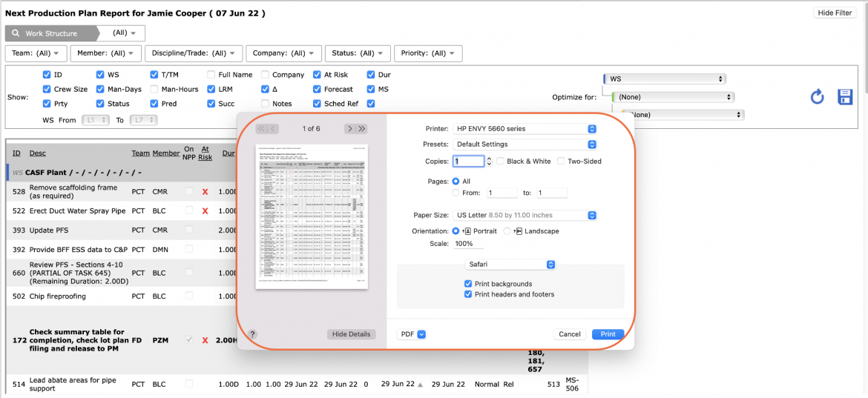
Task: Open the Printer selection dropdown
Action: pyautogui.click(x=525, y=129)
